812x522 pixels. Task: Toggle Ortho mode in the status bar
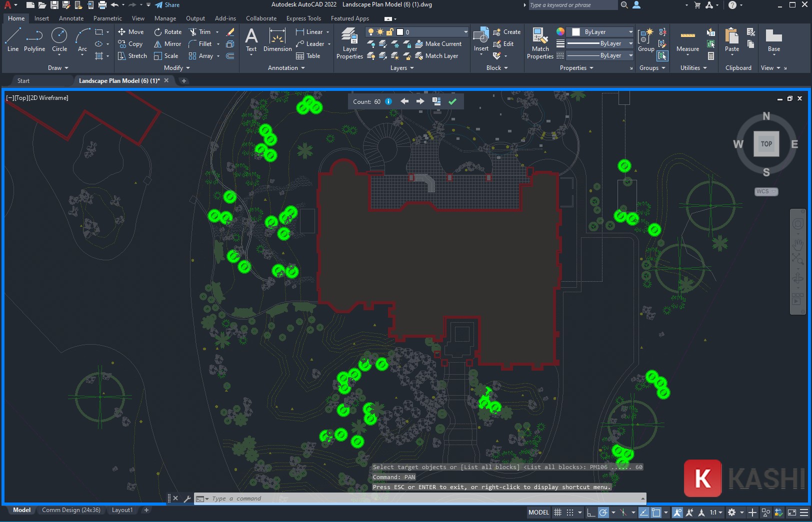coord(590,513)
